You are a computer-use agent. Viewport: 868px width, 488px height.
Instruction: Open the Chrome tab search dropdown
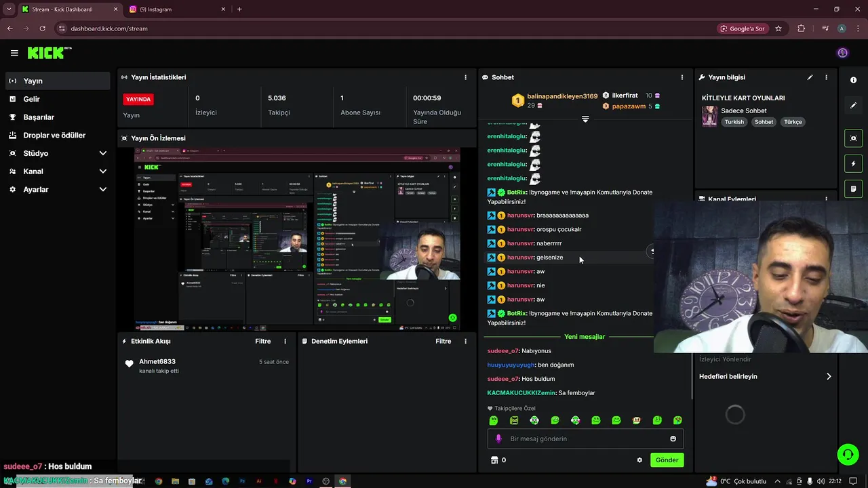coord(9,9)
